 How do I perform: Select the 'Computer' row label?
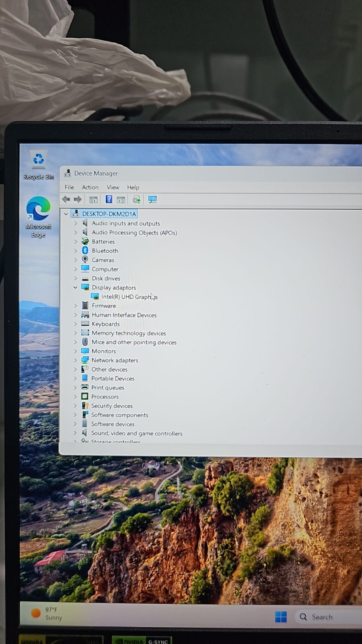click(105, 269)
